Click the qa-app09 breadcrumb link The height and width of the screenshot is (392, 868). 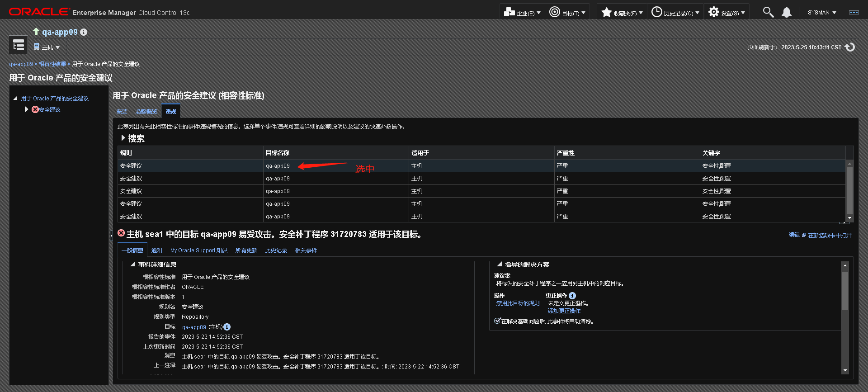pyautogui.click(x=21, y=64)
